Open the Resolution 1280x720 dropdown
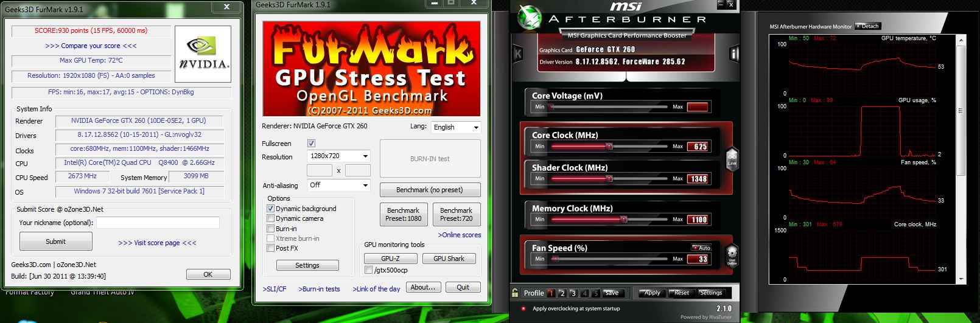Screen dimensions: 980x323 [338, 156]
